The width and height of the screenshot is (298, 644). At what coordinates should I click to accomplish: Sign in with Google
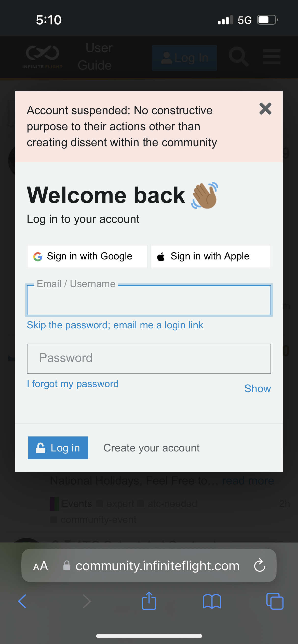point(87,256)
